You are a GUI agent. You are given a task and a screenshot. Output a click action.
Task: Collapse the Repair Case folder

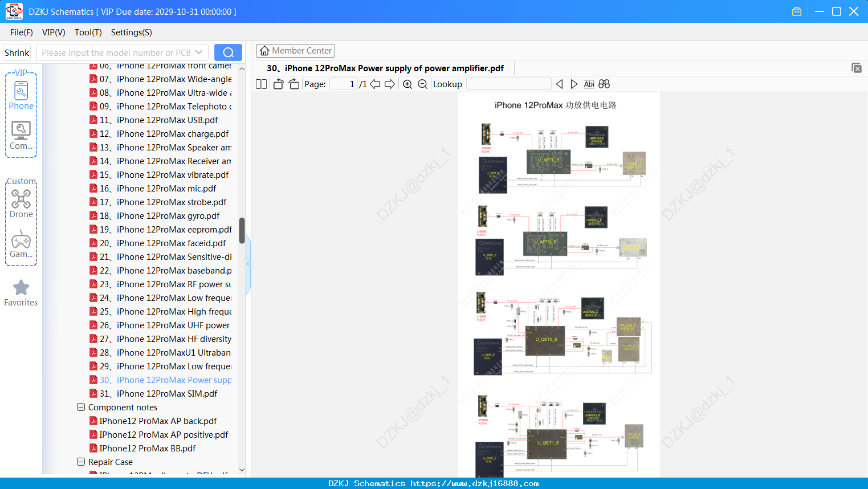coord(81,462)
